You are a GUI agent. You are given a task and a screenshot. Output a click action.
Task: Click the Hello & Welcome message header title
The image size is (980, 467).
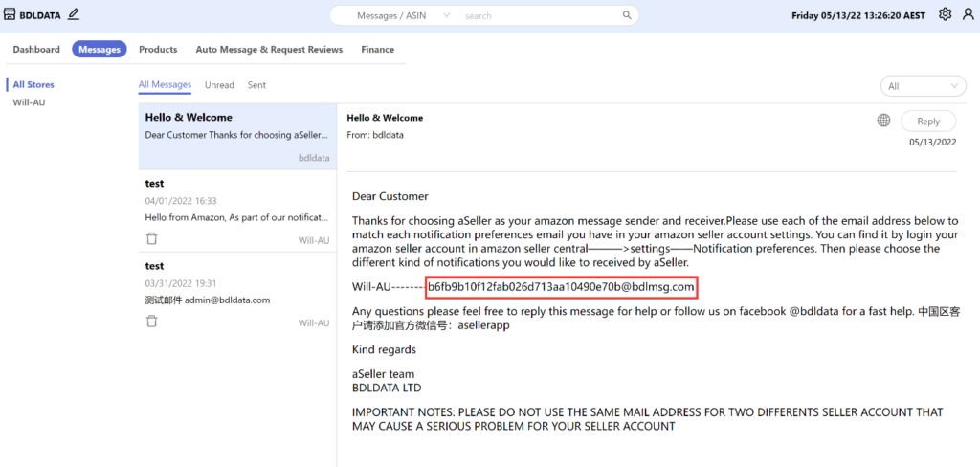tap(385, 118)
